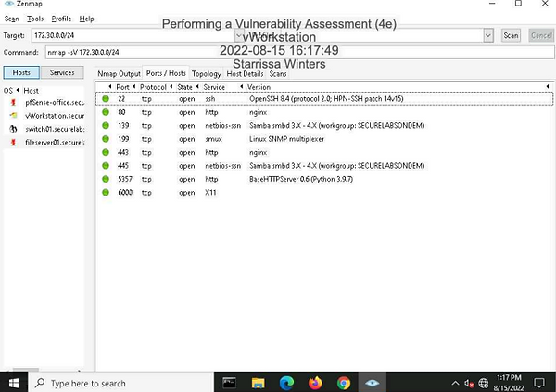
Task: Click the OS icon beside vWorkstation host
Action: click(x=13, y=116)
